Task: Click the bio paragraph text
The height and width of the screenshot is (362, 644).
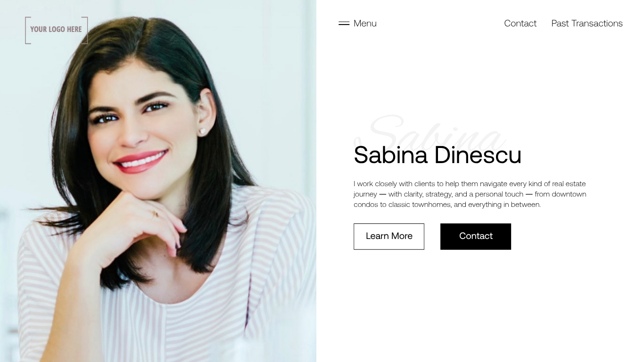Action: pyautogui.click(x=470, y=194)
